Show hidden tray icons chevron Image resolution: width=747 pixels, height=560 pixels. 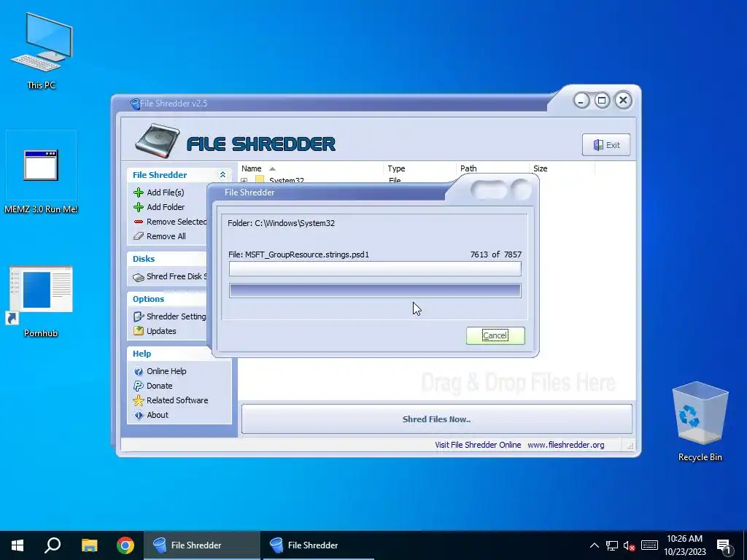tap(594, 545)
